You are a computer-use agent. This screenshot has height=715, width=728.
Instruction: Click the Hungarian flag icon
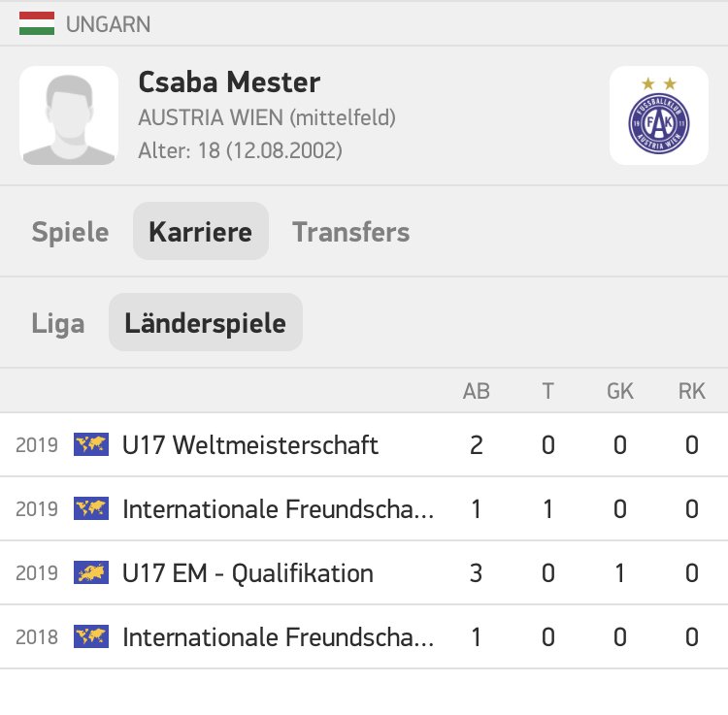tap(37, 23)
